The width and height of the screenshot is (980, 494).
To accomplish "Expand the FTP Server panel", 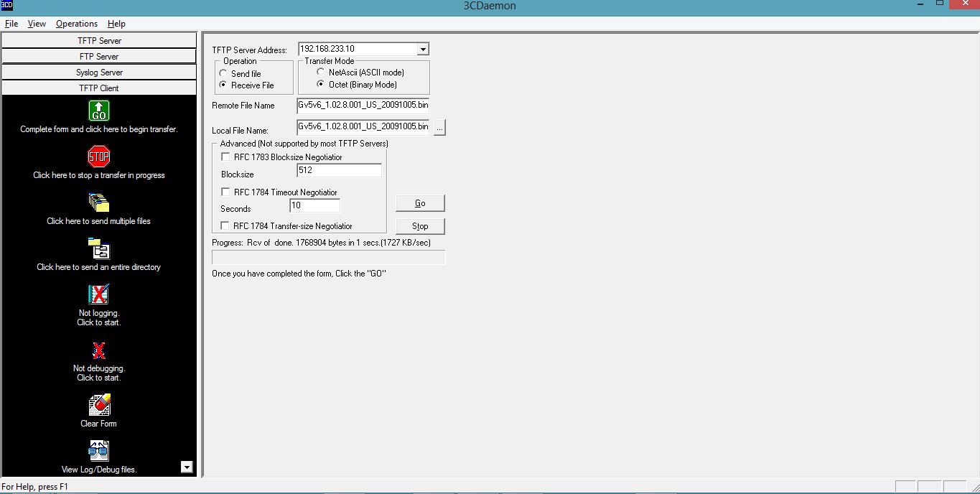I will pyautogui.click(x=99, y=57).
